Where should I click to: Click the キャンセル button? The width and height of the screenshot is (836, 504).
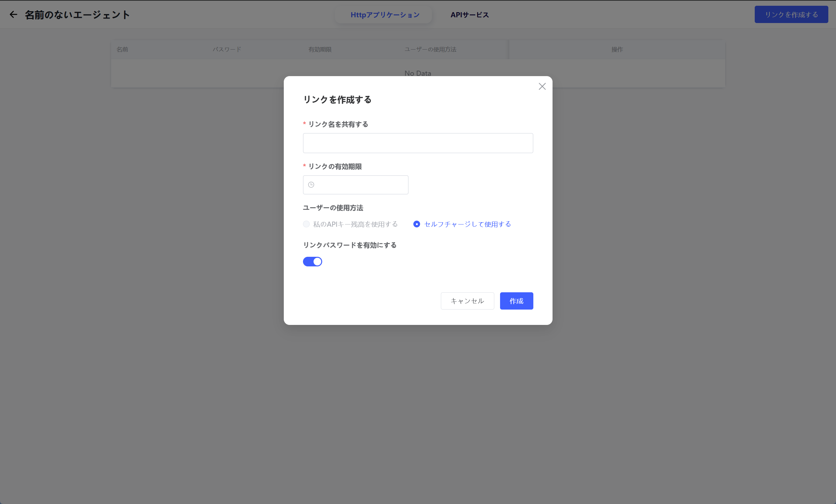tap(467, 301)
